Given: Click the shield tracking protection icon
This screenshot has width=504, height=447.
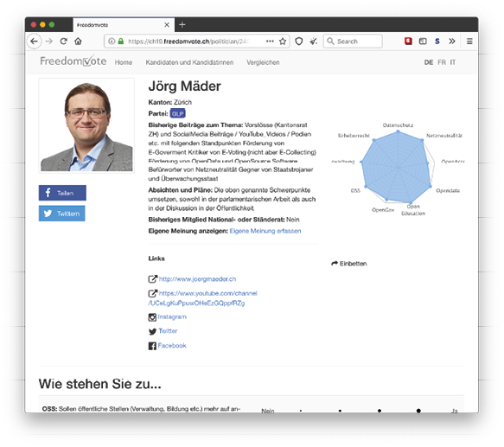Looking at the screenshot, I should (x=299, y=42).
